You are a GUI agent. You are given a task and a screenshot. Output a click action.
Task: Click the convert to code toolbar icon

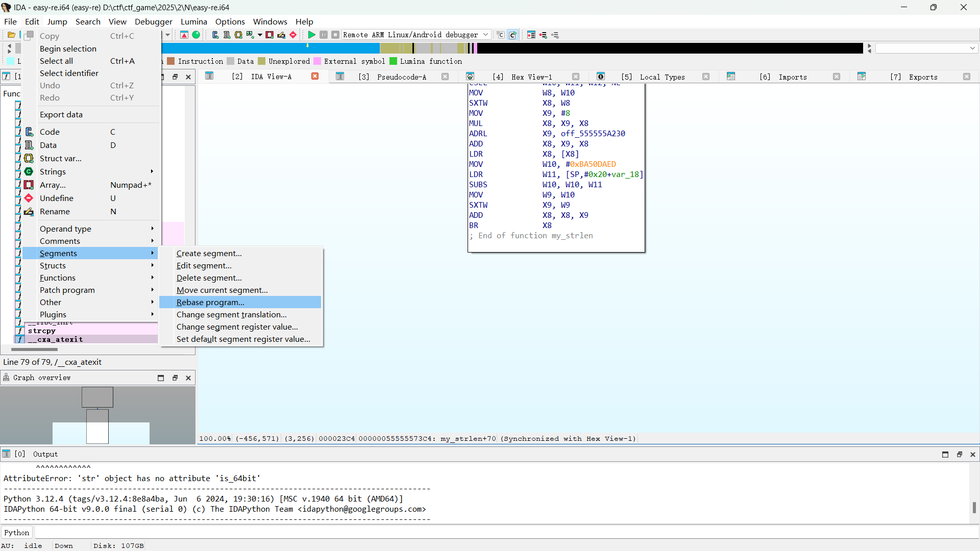click(215, 35)
